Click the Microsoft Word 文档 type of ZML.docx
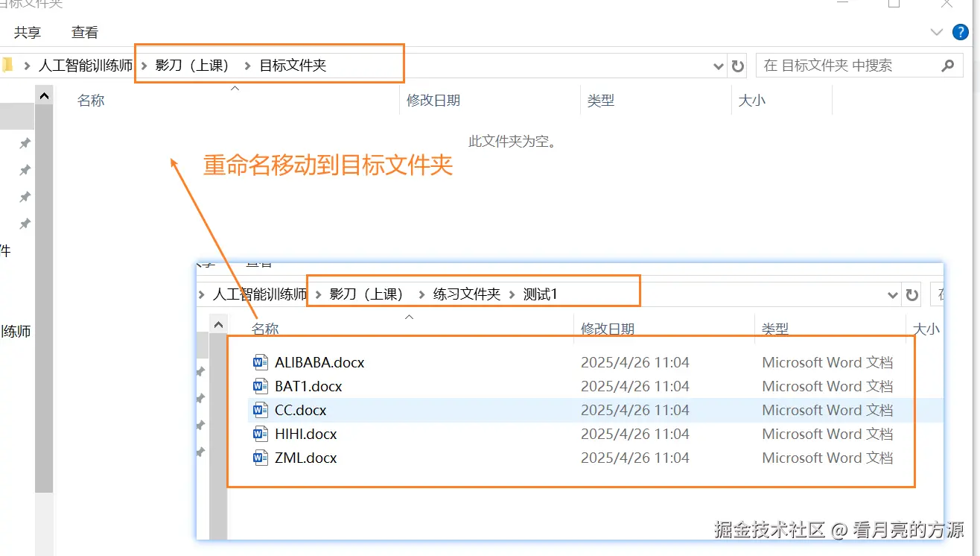The image size is (980, 556). (x=827, y=458)
